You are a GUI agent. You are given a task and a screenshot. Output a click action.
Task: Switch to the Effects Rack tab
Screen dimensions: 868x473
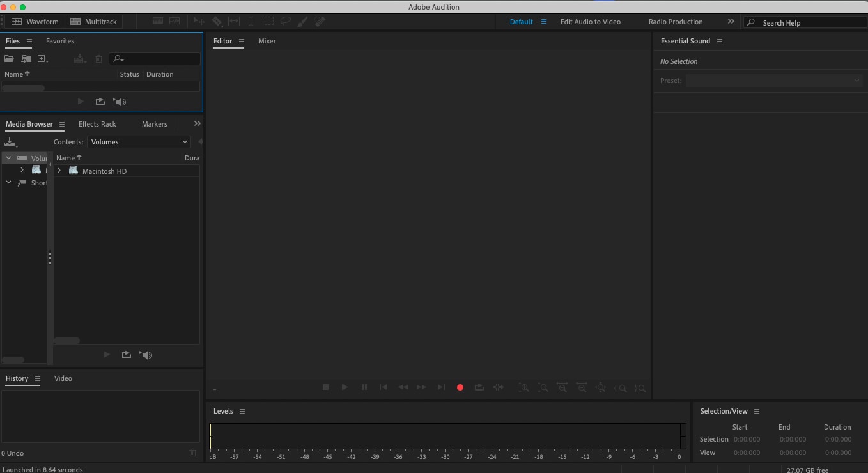97,124
